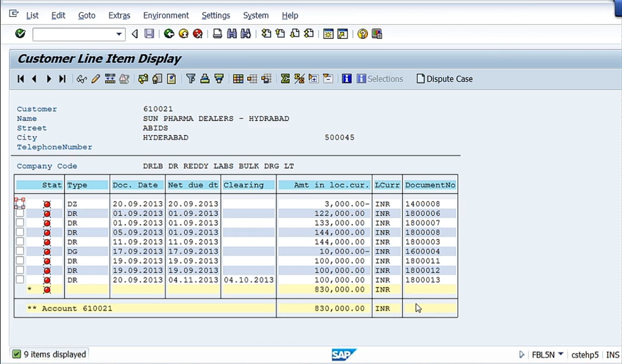Screen dimensions: 622x364
Task: Click the Set Filter funnel icon
Action: click(191, 79)
